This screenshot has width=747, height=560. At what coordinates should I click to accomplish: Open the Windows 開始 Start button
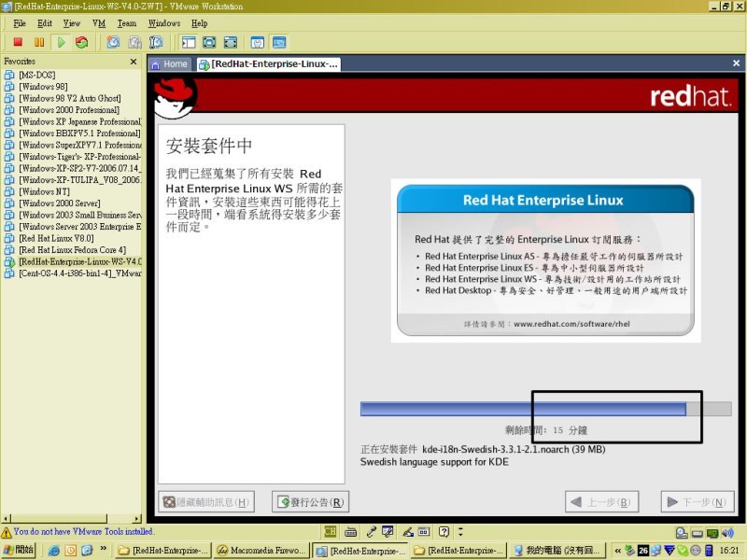[x=18, y=550]
